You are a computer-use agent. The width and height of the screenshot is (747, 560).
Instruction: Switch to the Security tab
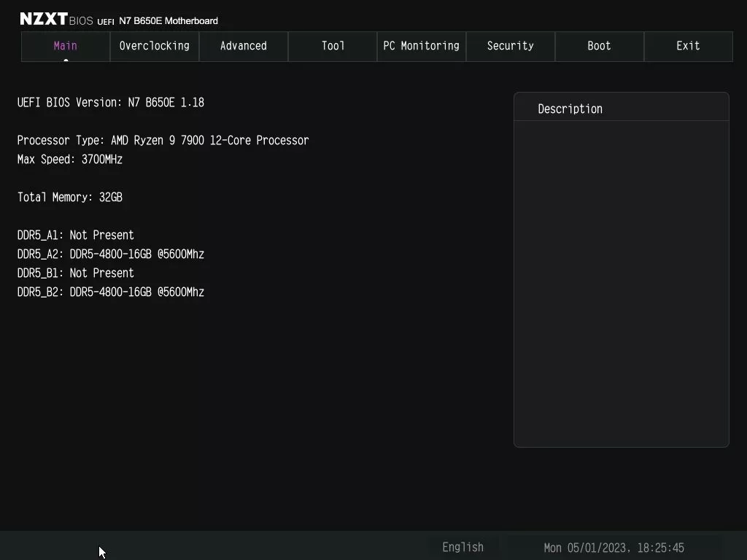click(510, 46)
